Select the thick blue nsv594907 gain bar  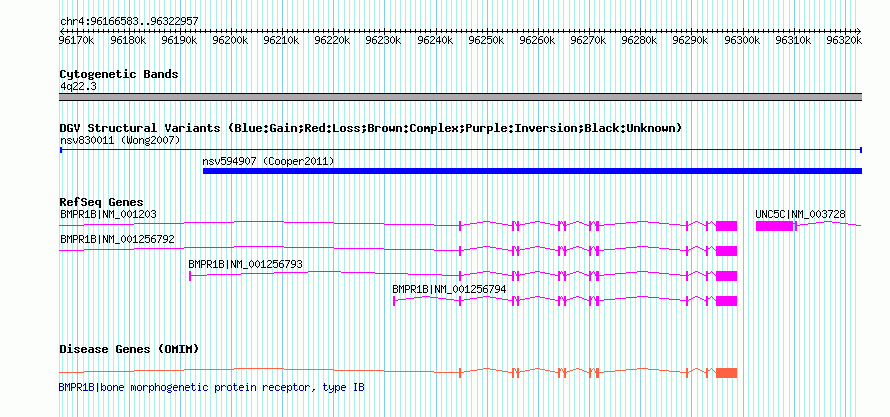(532, 171)
